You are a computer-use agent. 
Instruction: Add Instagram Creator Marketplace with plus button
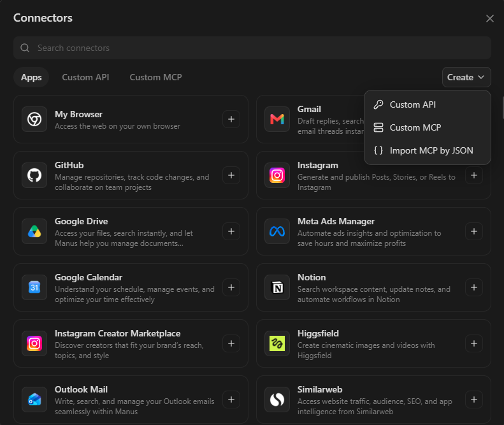point(231,343)
